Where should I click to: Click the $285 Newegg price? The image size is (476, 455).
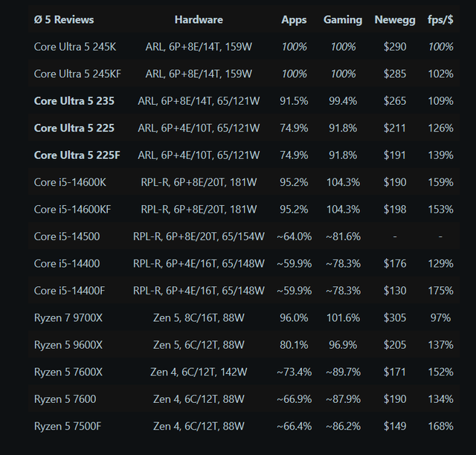pos(395,74)
